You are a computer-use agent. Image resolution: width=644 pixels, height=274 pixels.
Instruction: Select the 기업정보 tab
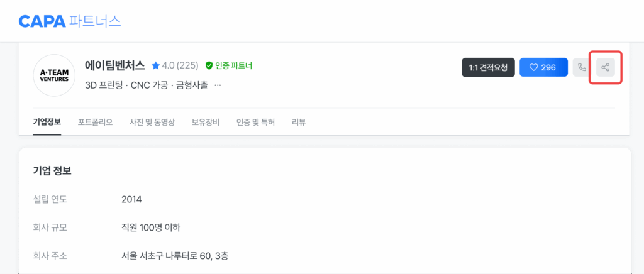tap(47, 123)
